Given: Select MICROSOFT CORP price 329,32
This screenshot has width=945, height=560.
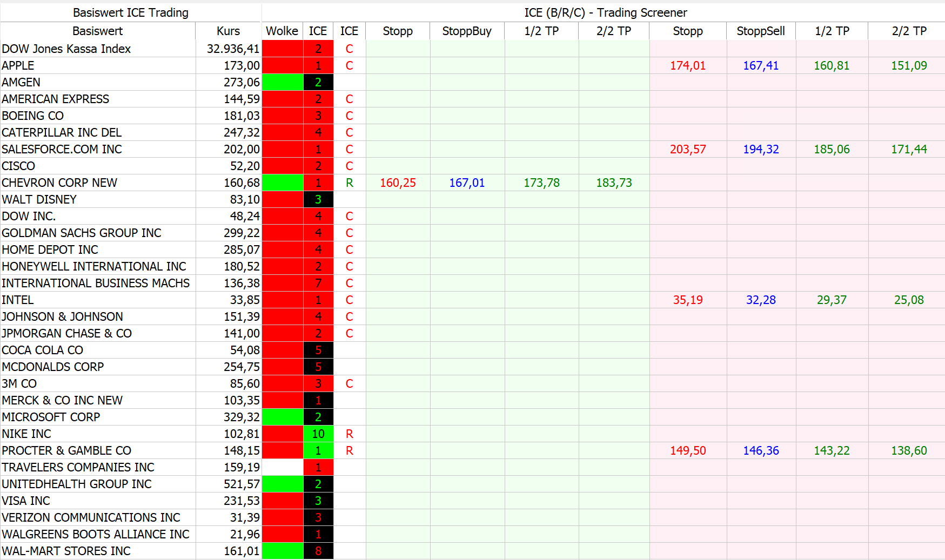Looking at the screenshot, I should tap(242, 417).
